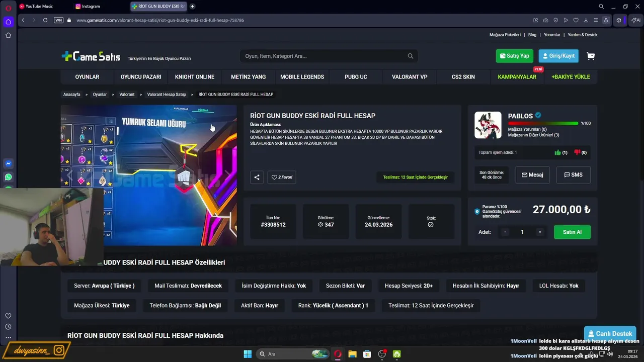Open sidebar heart favorites near bottom
The image size is (644, 362).
pyautogui.click(x=8, y=316)
